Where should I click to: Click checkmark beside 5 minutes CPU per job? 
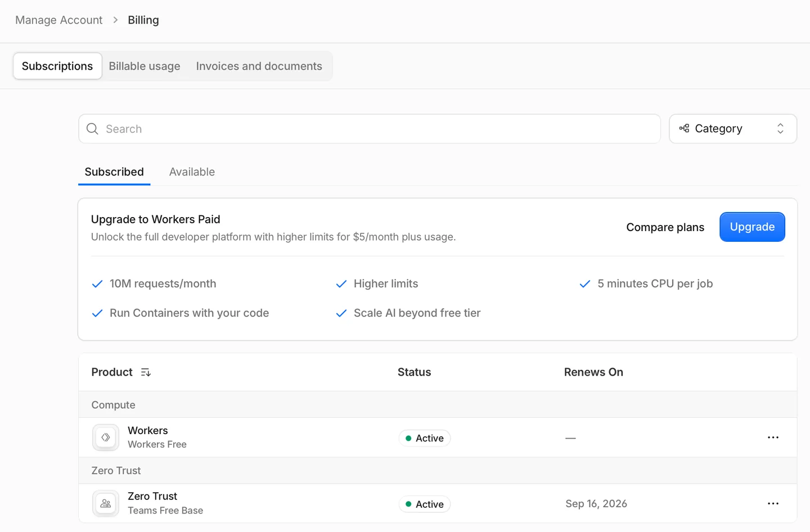pyautogui.click(x=585, y=284)
